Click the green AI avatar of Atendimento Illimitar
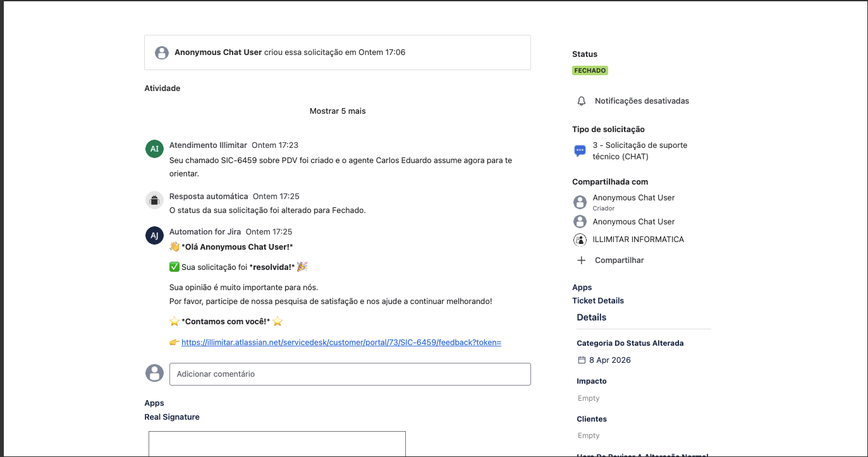868x457 pixels. 154,149
